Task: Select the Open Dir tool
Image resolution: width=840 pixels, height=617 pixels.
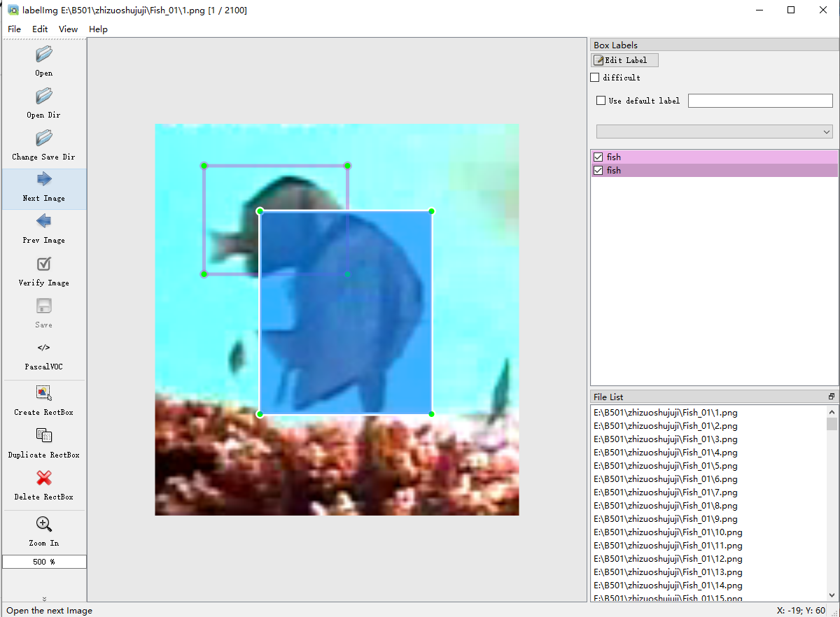Action: coord(43,103)
